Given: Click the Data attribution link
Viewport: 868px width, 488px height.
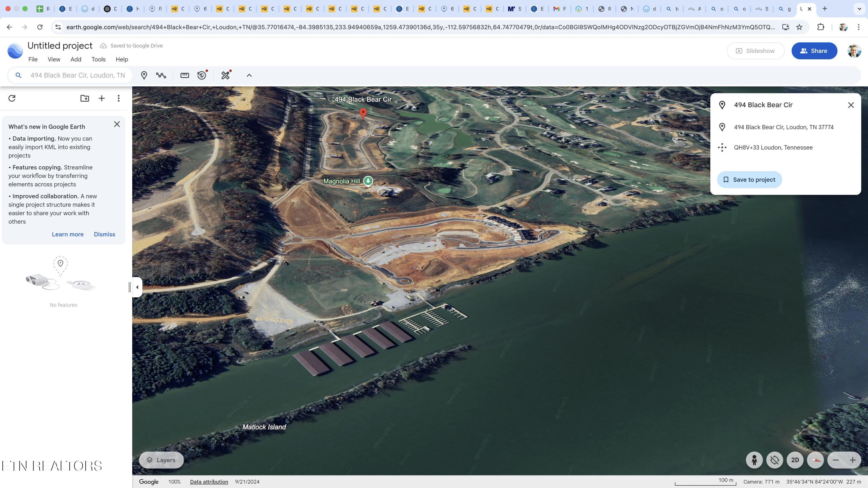Looking at the screenshot, I should (209, 482).
